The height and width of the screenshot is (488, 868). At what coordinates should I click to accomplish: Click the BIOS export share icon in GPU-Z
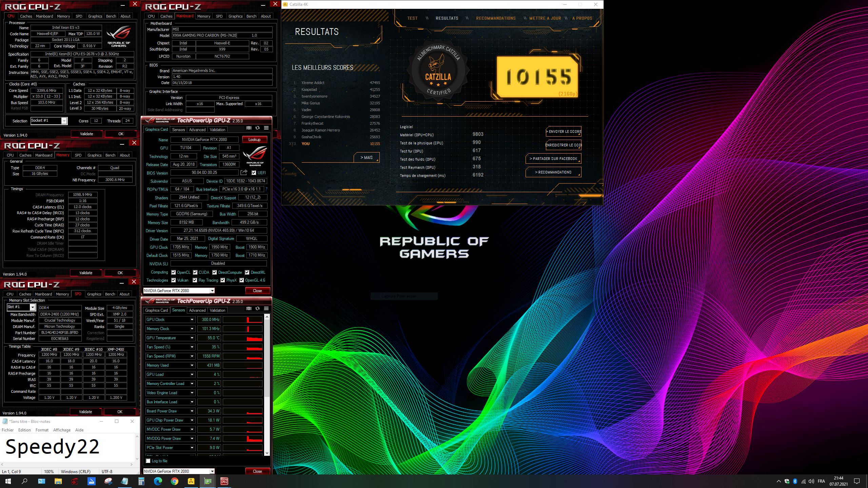pyautogui.click(x=244, y=172)
